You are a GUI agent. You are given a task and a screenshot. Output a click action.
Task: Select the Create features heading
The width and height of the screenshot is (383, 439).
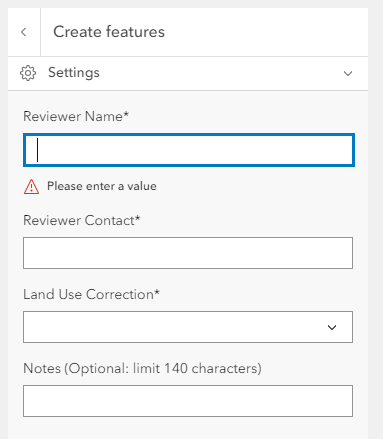109,32
